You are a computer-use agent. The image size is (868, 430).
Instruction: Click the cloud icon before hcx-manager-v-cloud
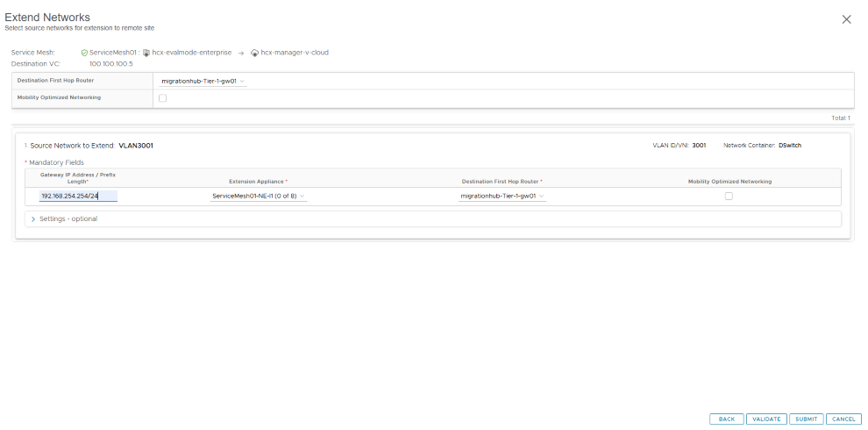pos(254,53)
